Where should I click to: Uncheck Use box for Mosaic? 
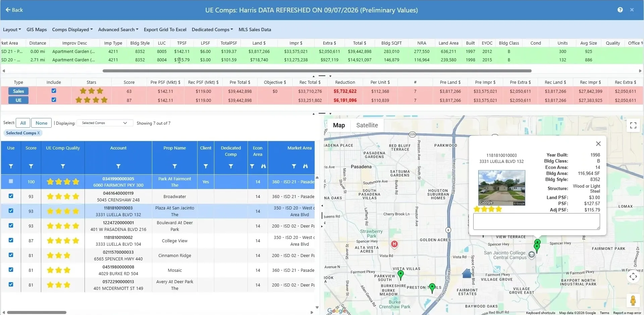tap(11, 270)
